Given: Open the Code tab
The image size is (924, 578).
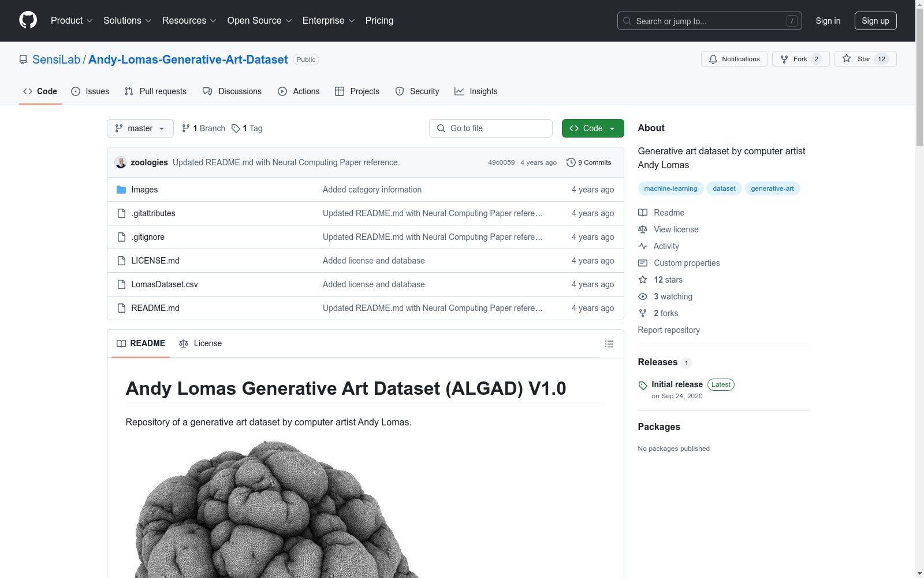Looking at the screenshot, I should click(40, 91).
